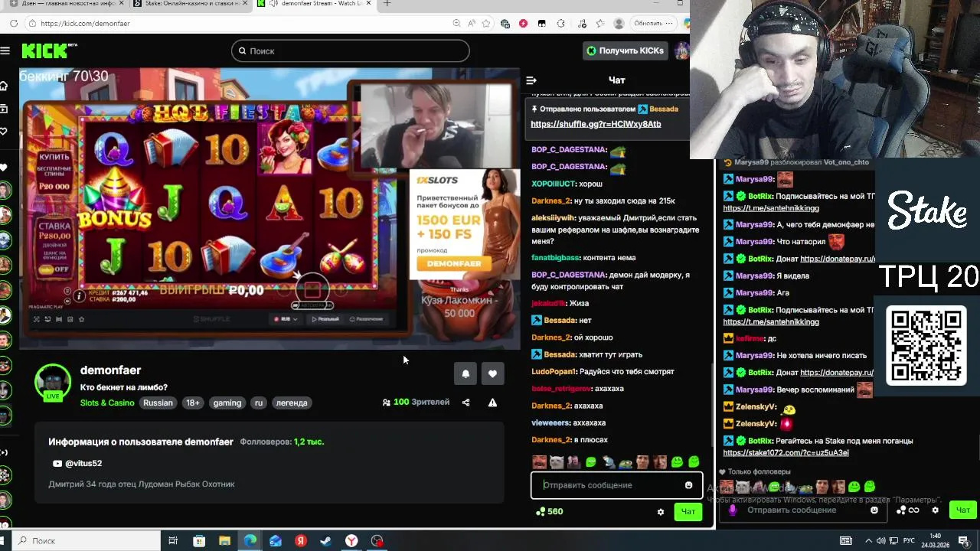The width and height of the screenshot is (980, 551).
Task: Open settings gear in second chat panel
Action: click(935, 510)
